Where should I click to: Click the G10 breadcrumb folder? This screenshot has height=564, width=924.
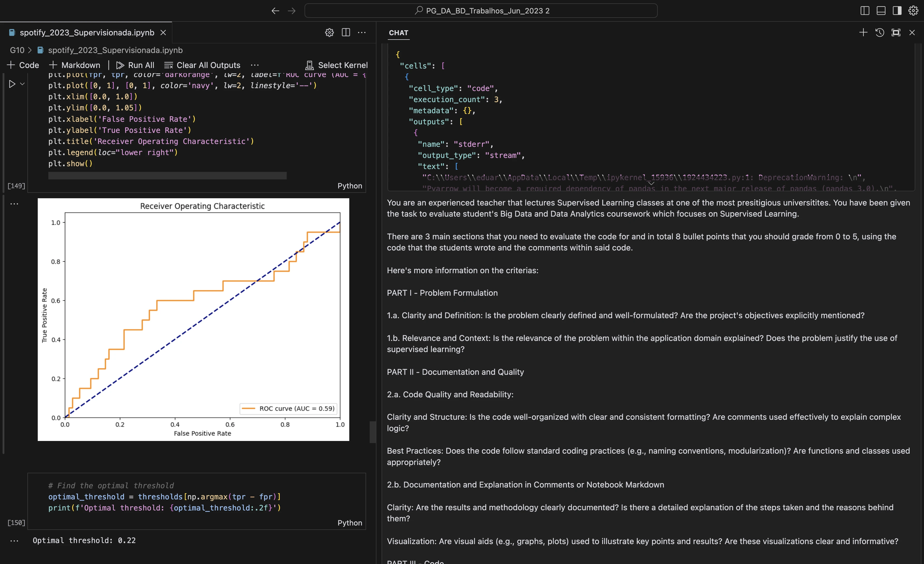[17, 50]
